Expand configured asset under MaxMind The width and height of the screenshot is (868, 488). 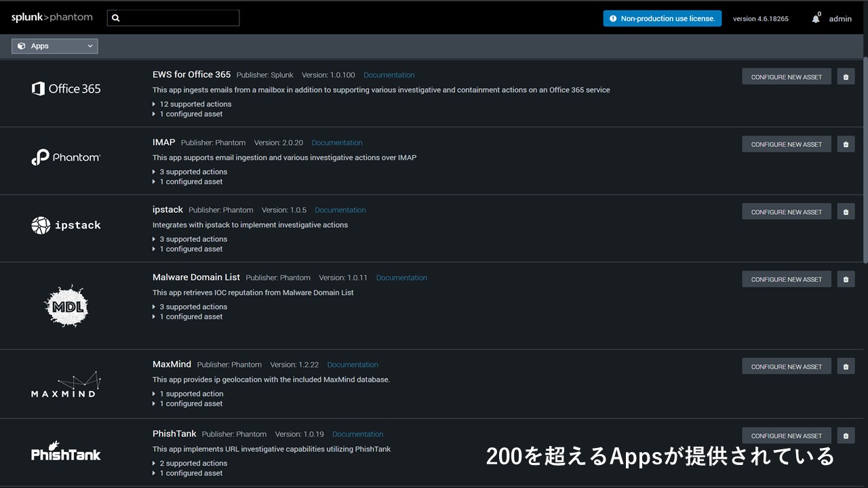click(187, 403)
